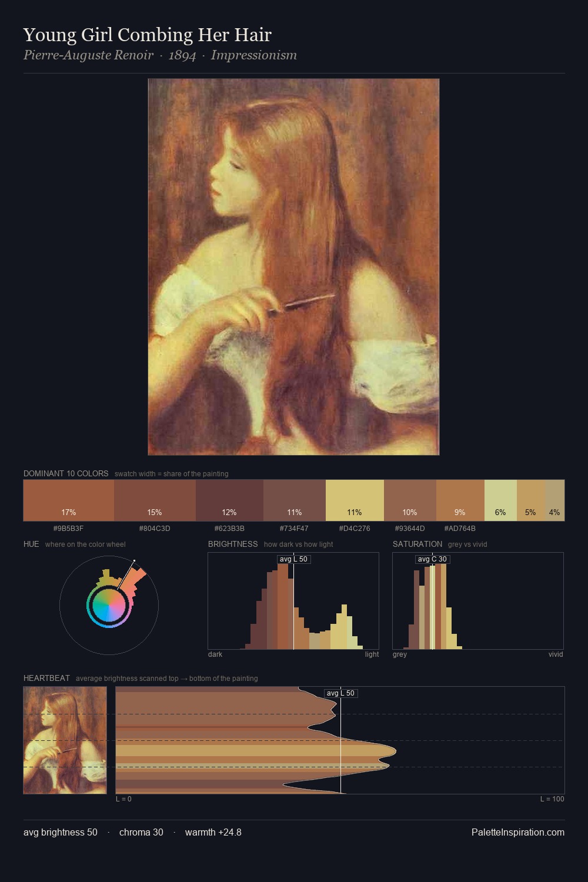
Task: Select the tan 5% swatch
Action: coord(531,500)
